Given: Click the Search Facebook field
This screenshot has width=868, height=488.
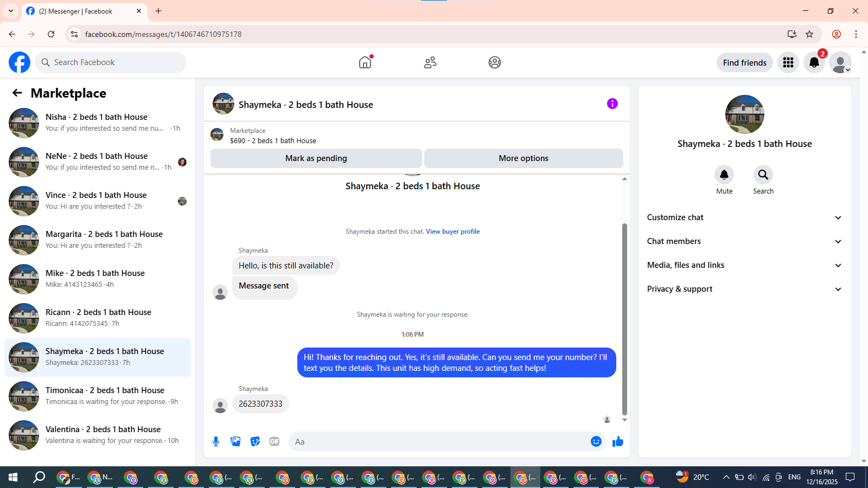Looking at the screenshot, I should [x=111, y=62].
